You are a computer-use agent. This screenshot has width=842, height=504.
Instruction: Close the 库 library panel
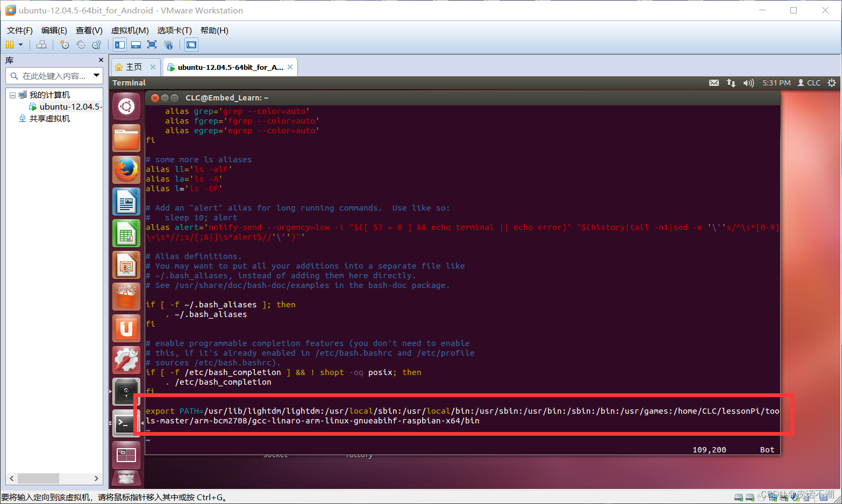point(101,60)
